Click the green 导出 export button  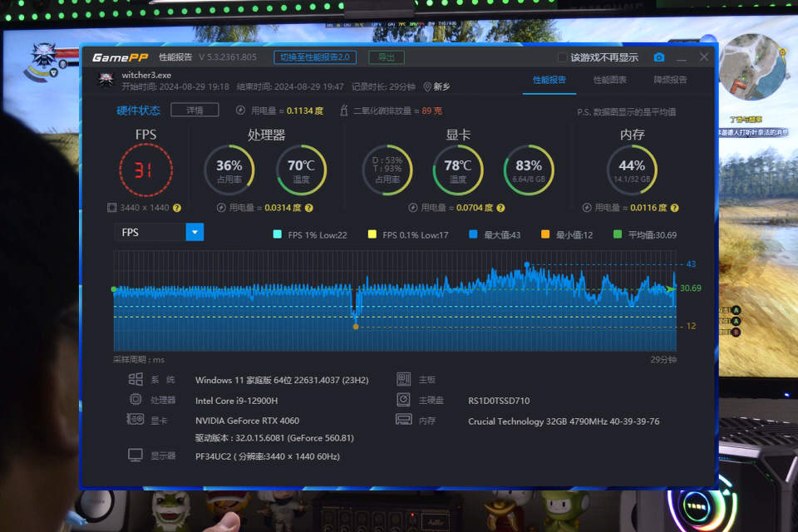point(387,57)
